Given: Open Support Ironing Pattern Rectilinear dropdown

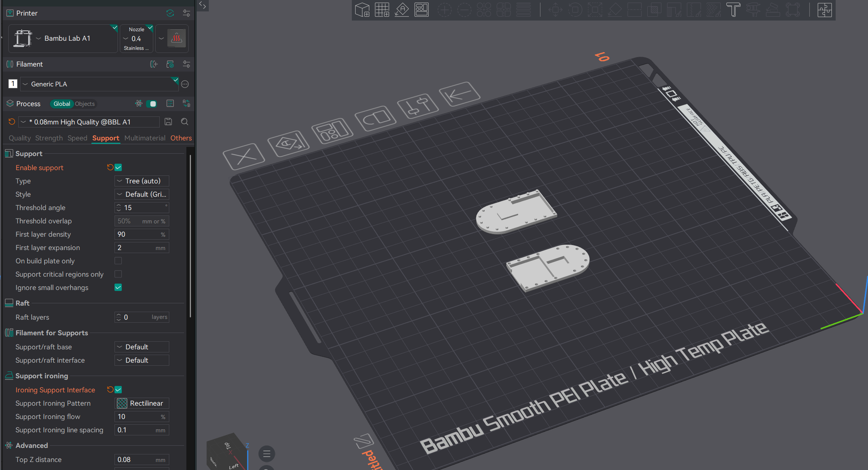Looking at the screenshot, I should (142, 403).
